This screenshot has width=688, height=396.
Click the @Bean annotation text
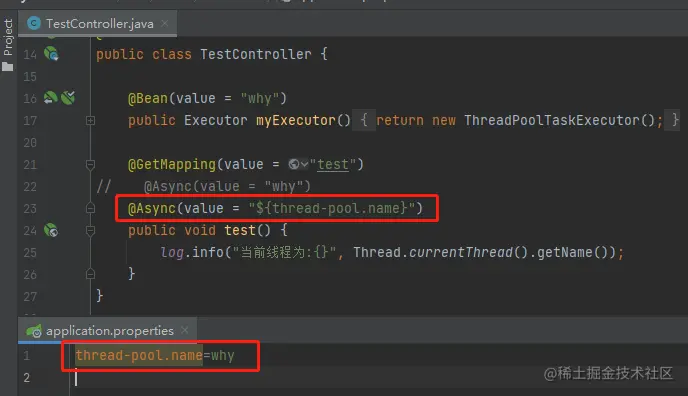click(148, 98)
